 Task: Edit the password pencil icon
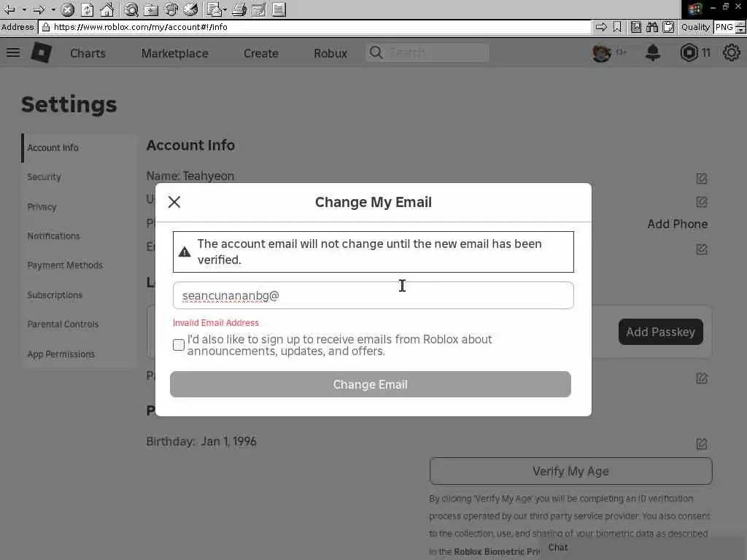[x=702, y=378]
